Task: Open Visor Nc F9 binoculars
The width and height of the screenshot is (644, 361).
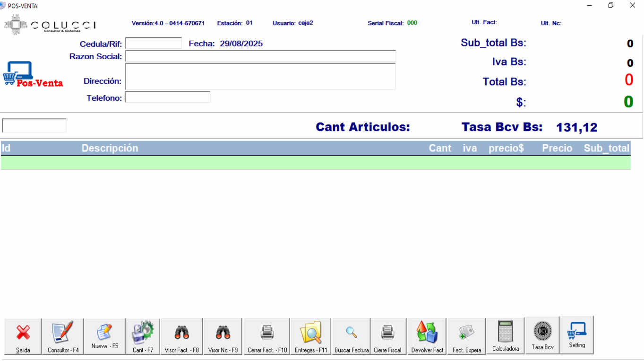Action: [x=223, y=333]
